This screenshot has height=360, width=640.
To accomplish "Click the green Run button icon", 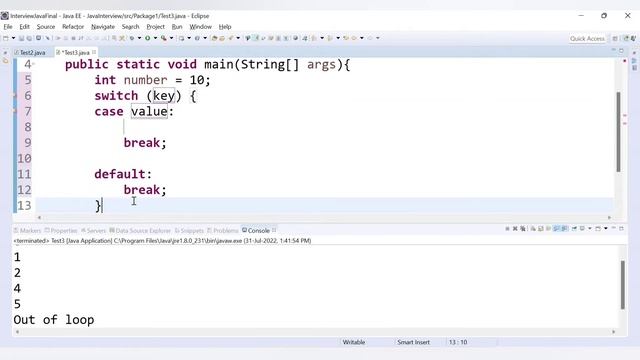I will 147,38.
